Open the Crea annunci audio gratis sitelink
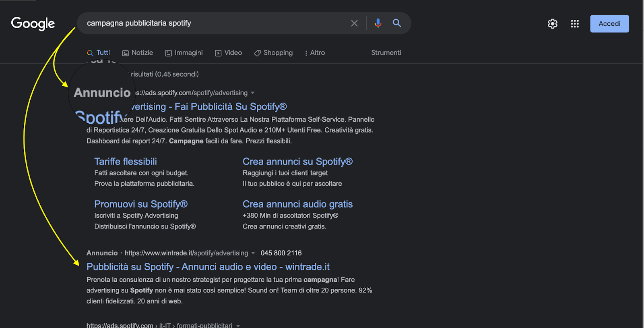The image size is (644, 328). click(297, 204)
